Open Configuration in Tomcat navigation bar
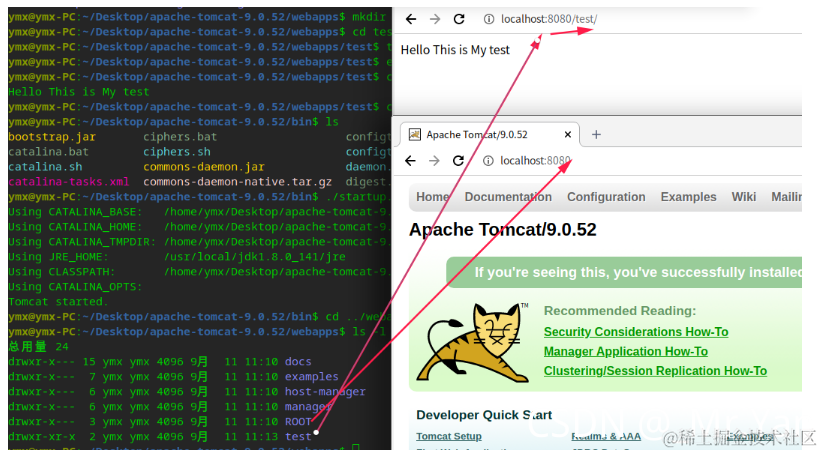The image size is (823, 454). [x=606, y=197]
